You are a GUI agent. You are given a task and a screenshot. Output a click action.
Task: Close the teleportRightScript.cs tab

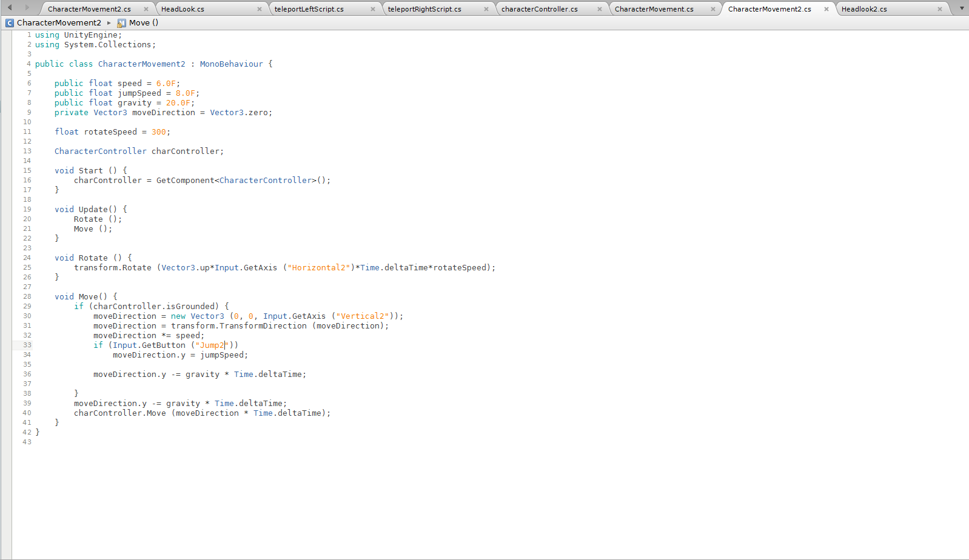tap(486, 9)
